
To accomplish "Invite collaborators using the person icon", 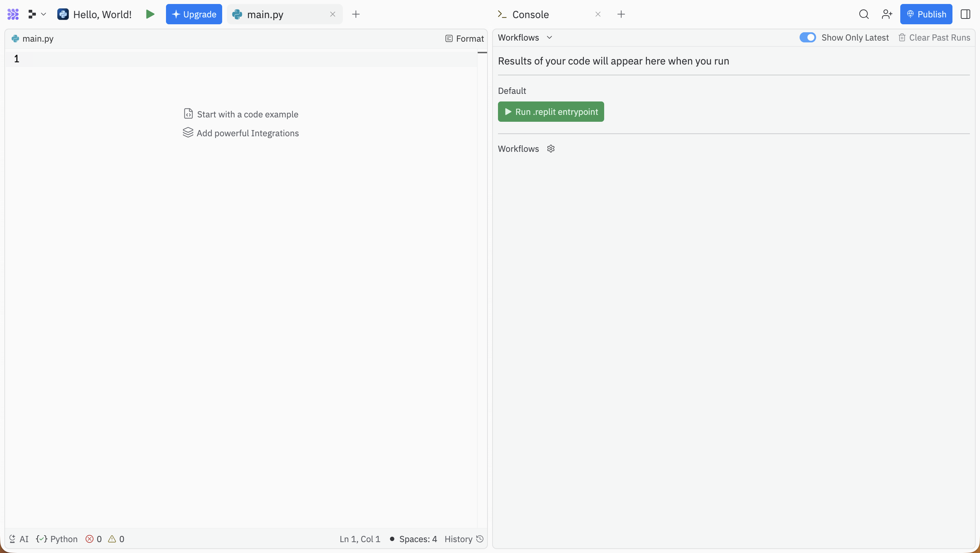I will point(887,14).
